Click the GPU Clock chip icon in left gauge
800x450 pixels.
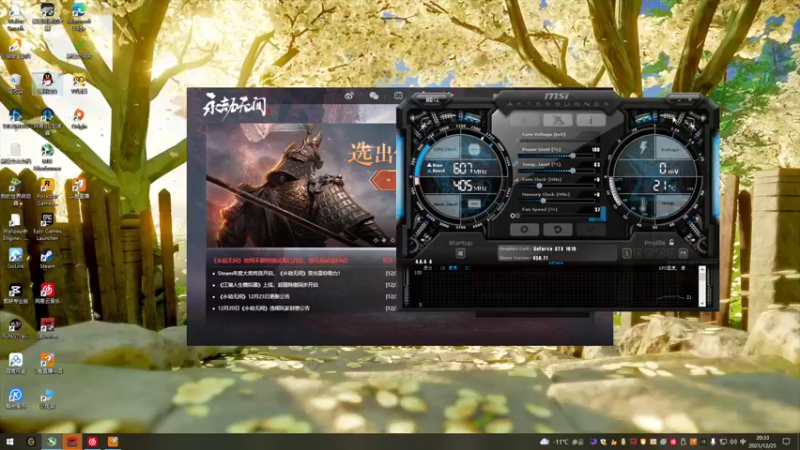click(x=474, y=149)
